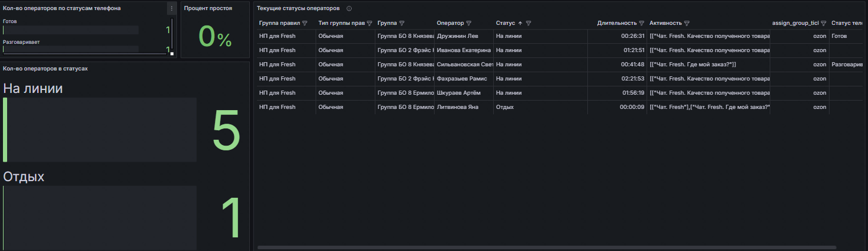868x251 pixels.
Task: Open the filter icon on Активность column
Action: (687, 23)
